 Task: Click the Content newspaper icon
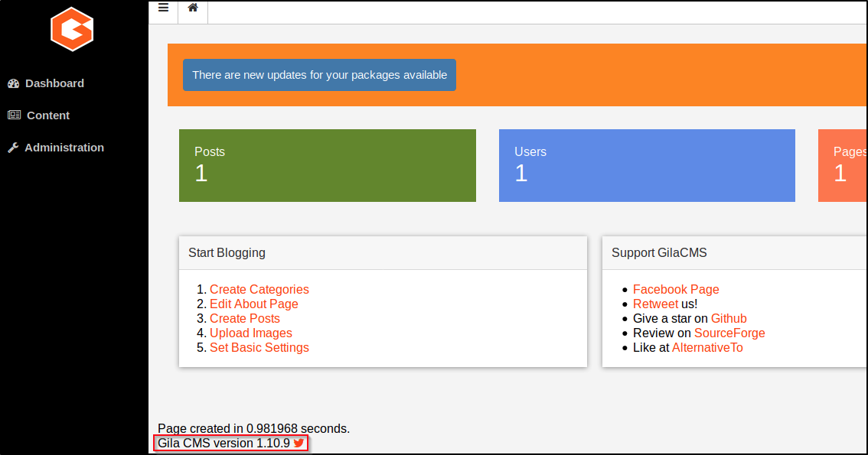point(14,115)
